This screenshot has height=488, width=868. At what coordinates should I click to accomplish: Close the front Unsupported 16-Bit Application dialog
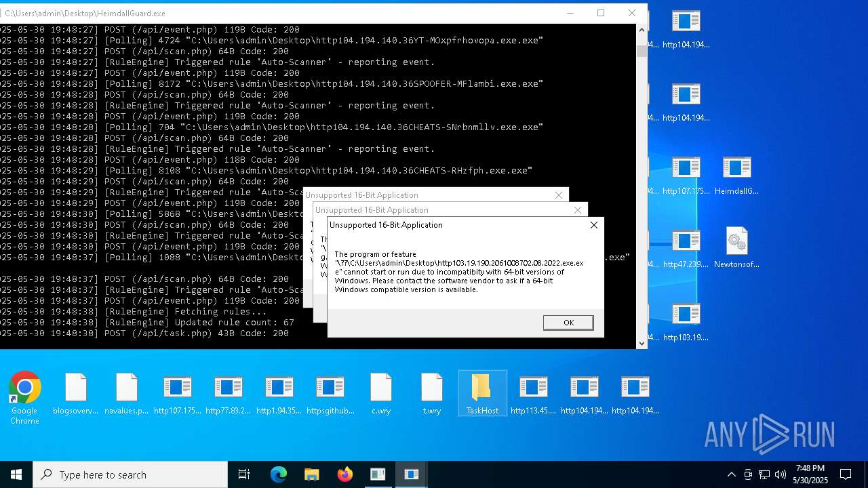594,225
